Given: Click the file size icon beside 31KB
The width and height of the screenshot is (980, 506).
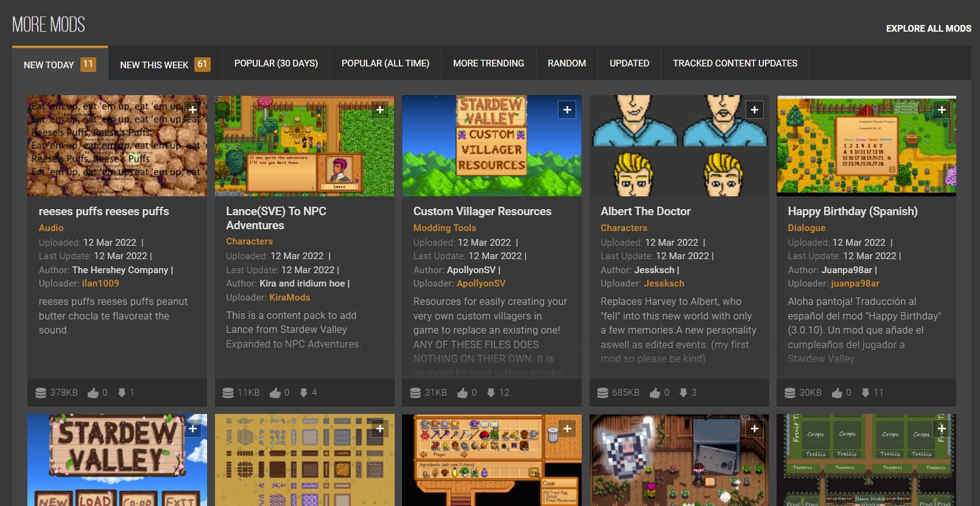Looking at the screenshot, I should pos(415,393).
